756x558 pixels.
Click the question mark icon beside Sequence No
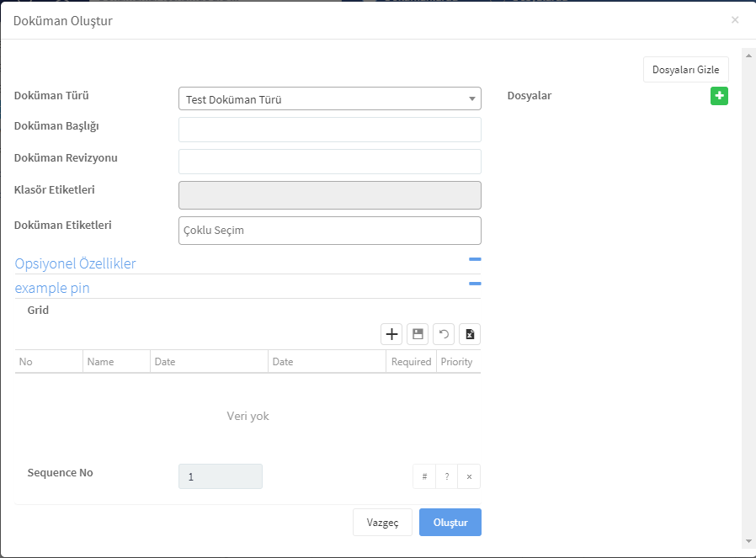coord(447,476)
